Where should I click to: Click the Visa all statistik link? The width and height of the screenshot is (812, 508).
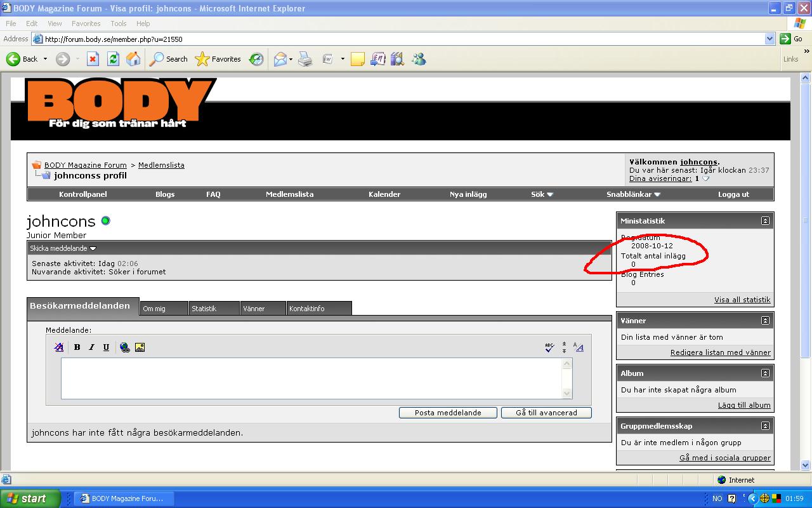[x=742, y=300]
